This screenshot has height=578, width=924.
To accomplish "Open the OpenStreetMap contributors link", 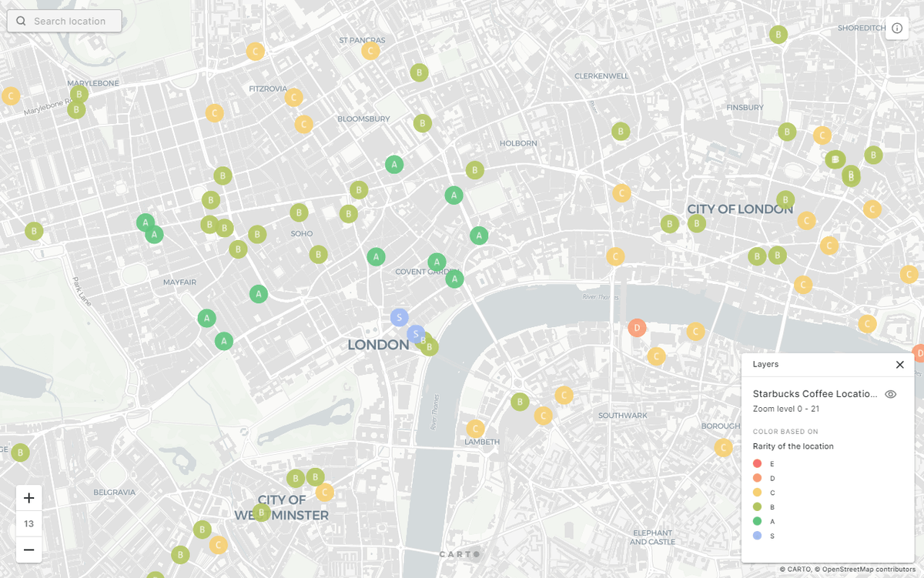I will coord(870,570).
